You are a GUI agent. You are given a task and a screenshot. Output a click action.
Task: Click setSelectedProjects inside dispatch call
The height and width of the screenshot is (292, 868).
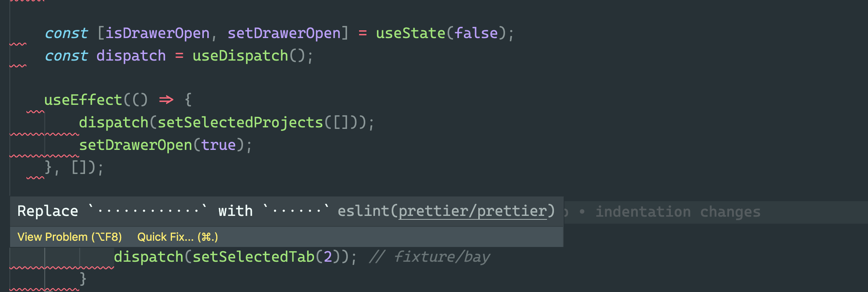(x=237, y=122)
